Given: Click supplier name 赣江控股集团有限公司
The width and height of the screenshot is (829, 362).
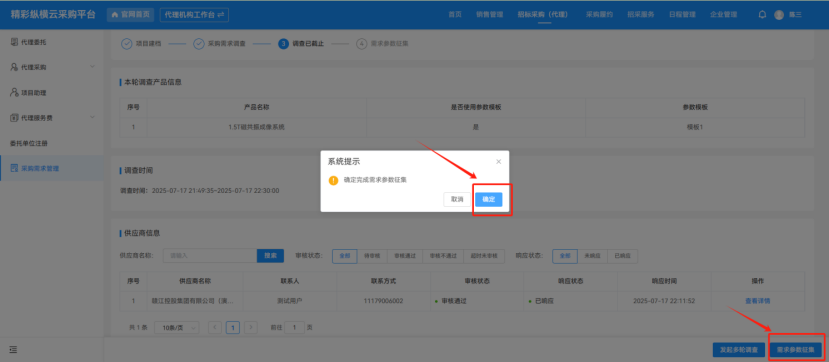Looking at the screenshot, I should 192,301.
